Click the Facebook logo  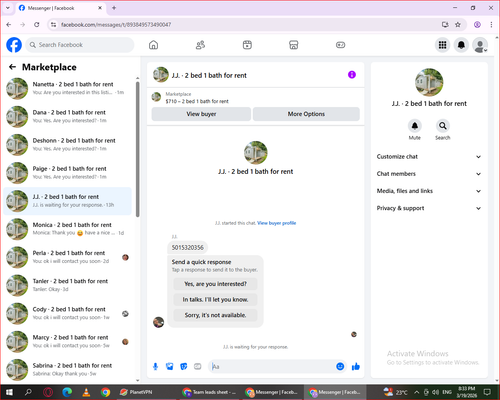pos(14,45)
